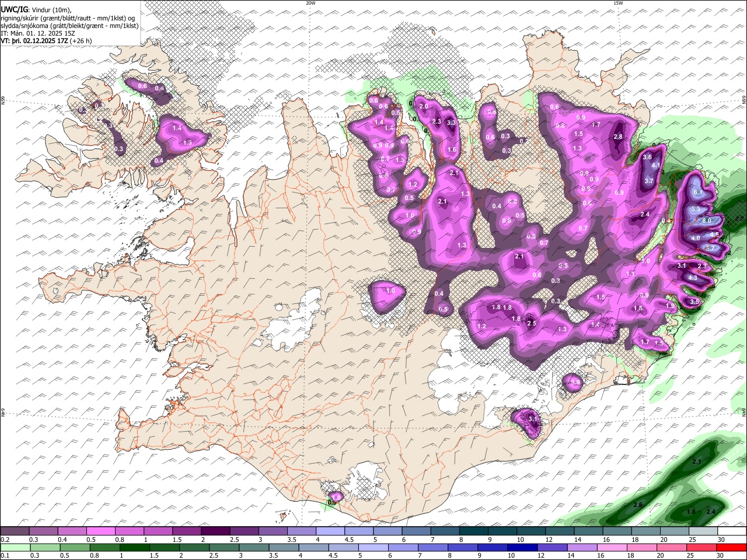The height and width of the screenshot is (560, 747).
Task: Click the 4.3 value label on the map
Action: pyautogui.click(x=693, y=278)
